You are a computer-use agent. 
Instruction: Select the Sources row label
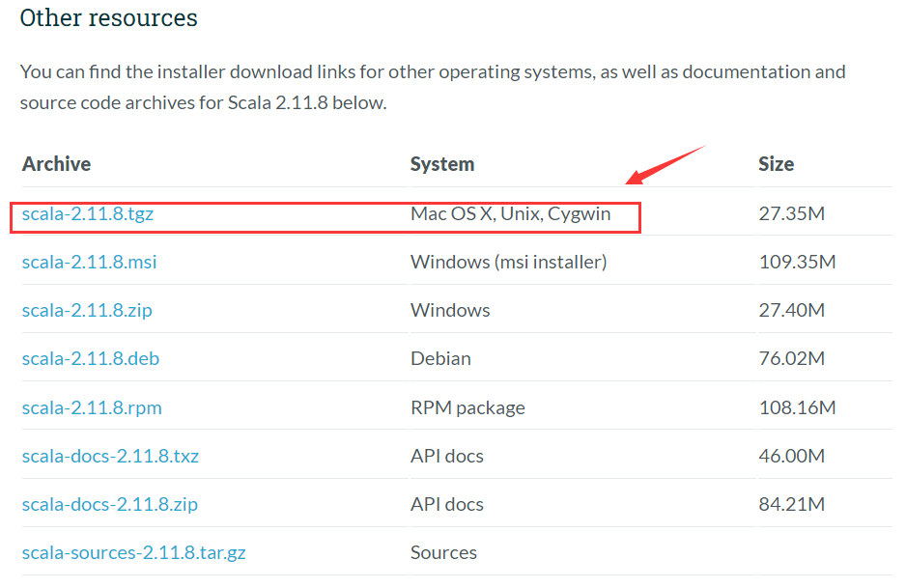442,551
